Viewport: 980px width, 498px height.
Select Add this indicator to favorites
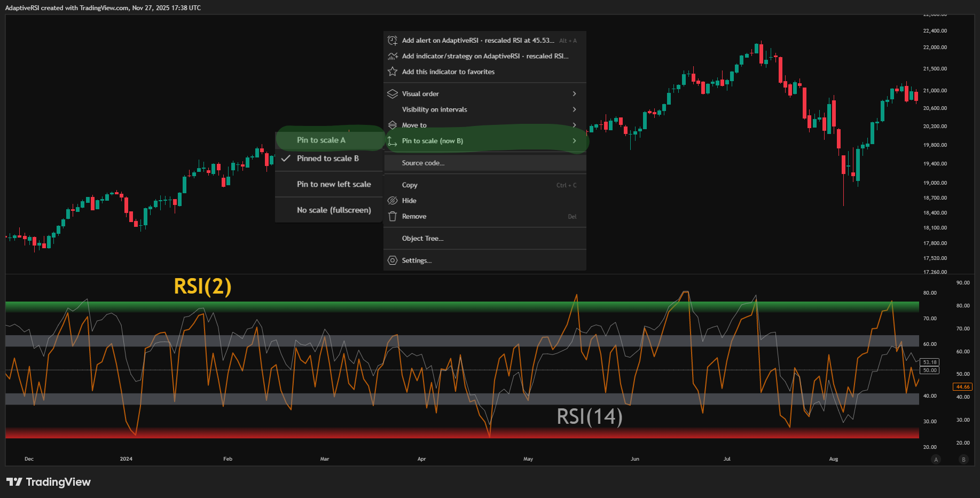(x=485, y=72)
